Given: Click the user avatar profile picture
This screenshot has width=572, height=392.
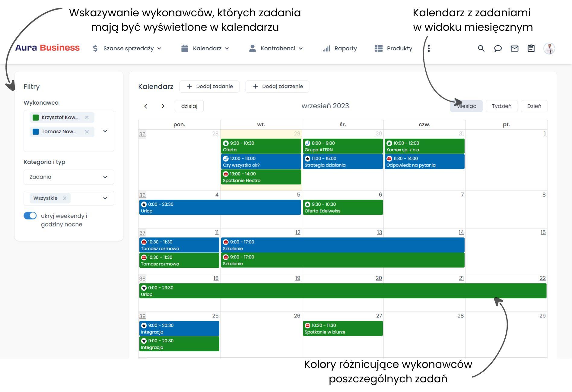Looking at the screenshot, I should [549, 49].
